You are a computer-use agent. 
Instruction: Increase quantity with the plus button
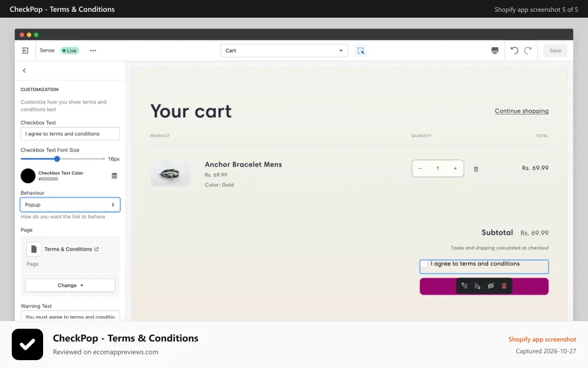455,168
